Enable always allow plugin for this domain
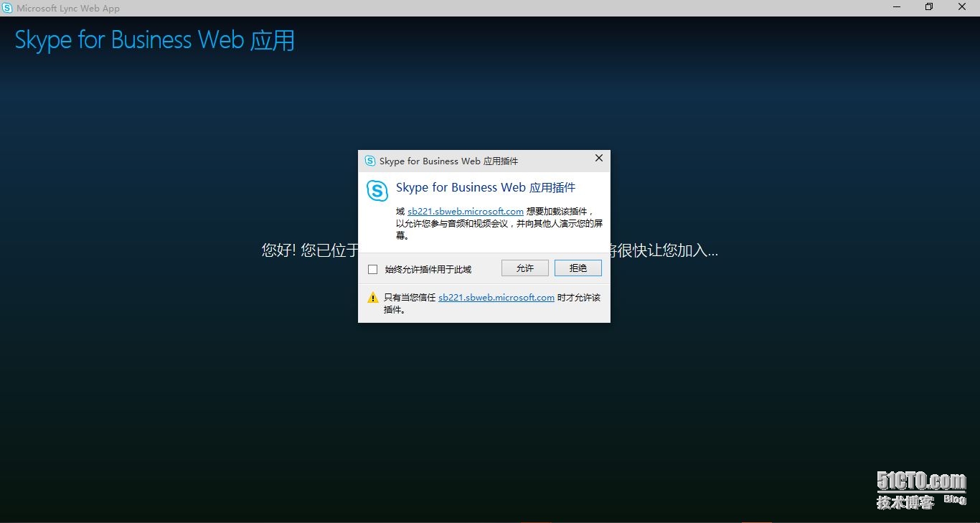 coord(372,269)
